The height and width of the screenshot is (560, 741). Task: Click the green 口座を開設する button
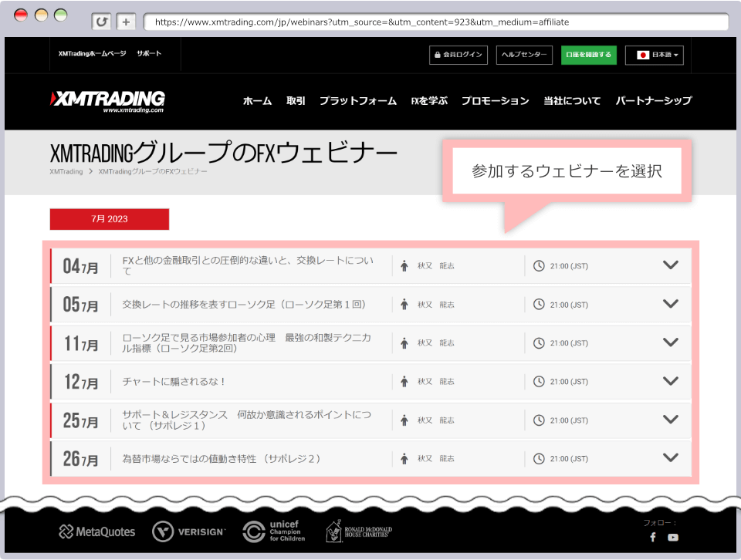tap(588, 55)
